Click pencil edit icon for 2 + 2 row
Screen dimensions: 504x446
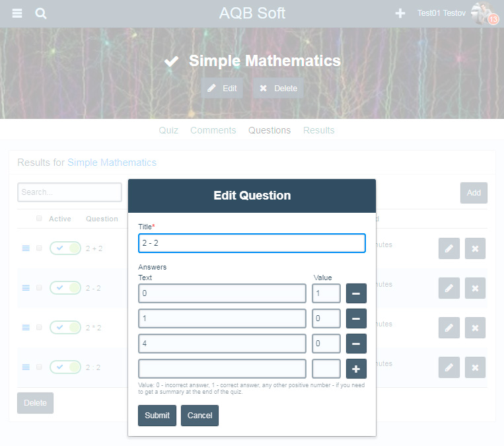pyautogui.click(x=449, y=248)
